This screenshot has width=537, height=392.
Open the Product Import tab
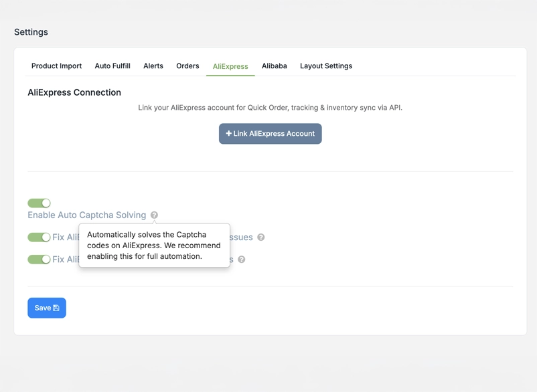(56, 66)
